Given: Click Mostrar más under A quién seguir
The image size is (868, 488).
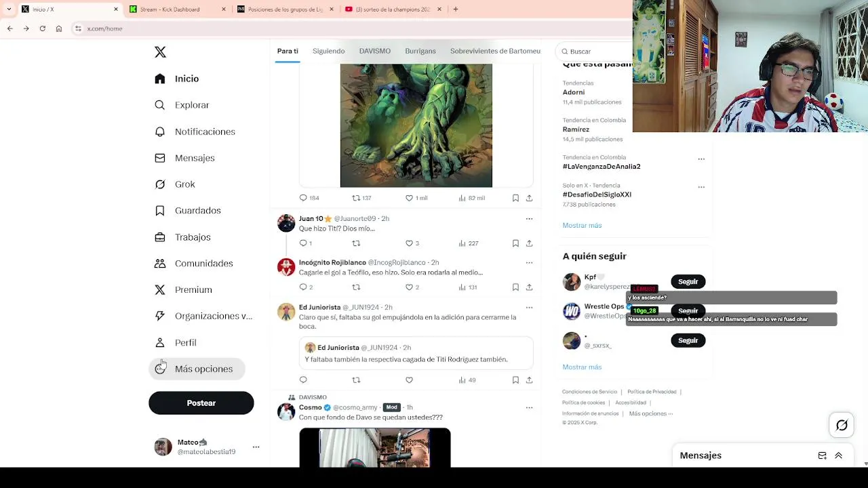Looking at the screenshot, I should point(582,367).
